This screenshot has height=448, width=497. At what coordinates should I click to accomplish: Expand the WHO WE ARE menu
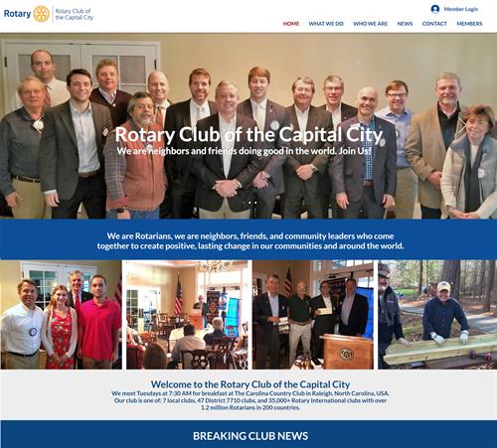coord(370,24)
